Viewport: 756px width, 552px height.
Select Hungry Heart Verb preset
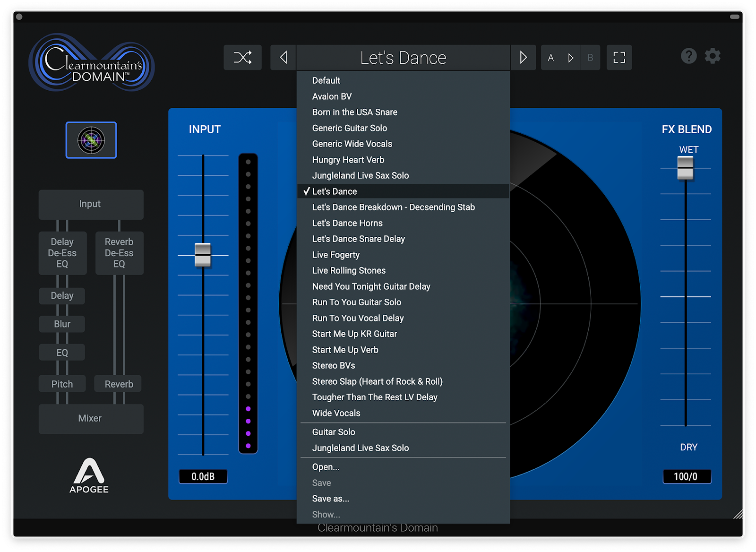348,160
